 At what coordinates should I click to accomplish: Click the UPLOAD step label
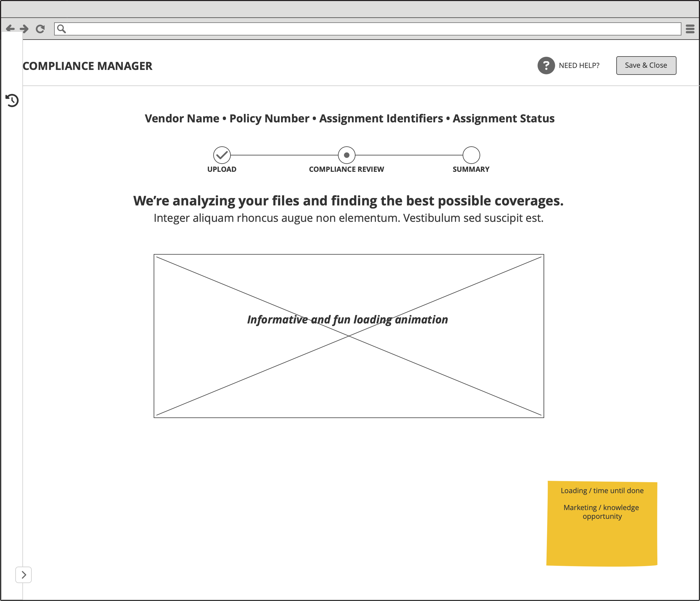pyautogui.click(x=222, y=170)
